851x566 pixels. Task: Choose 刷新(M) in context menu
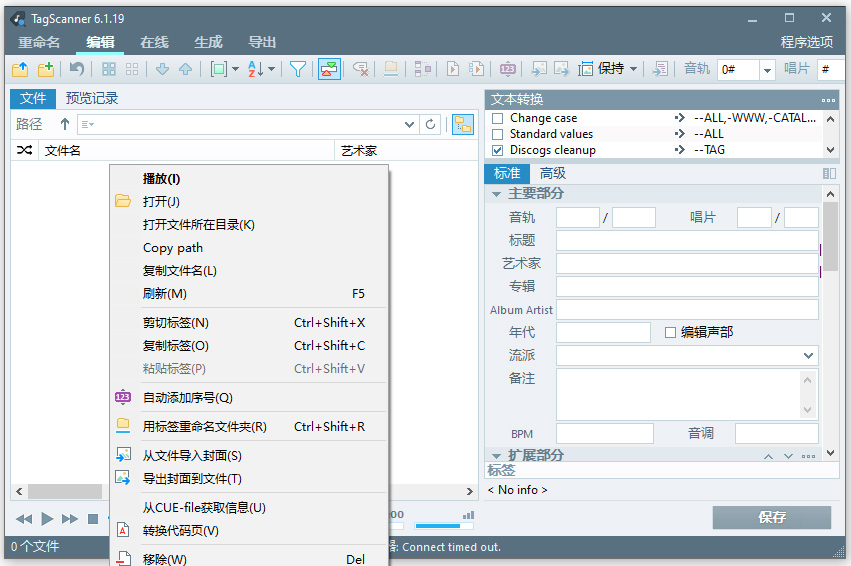click(249, 294)
